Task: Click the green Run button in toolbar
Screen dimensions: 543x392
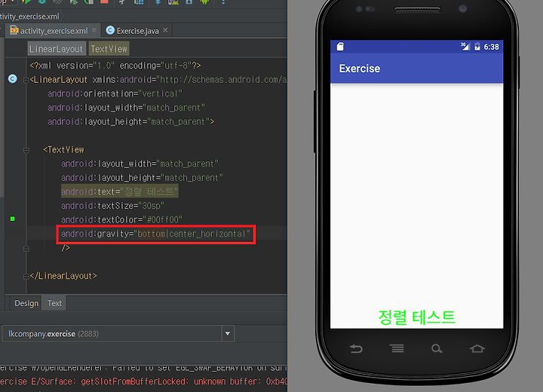Action: click(26, 2)
